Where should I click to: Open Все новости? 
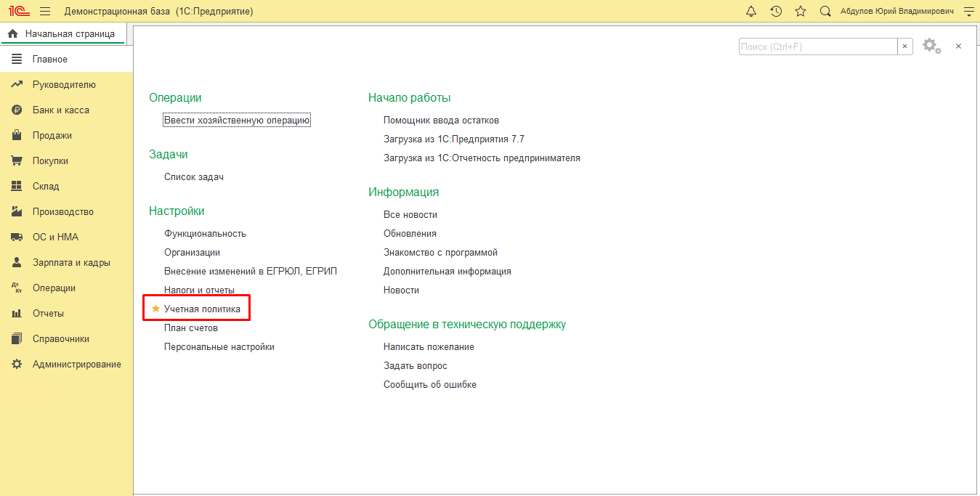410,214
